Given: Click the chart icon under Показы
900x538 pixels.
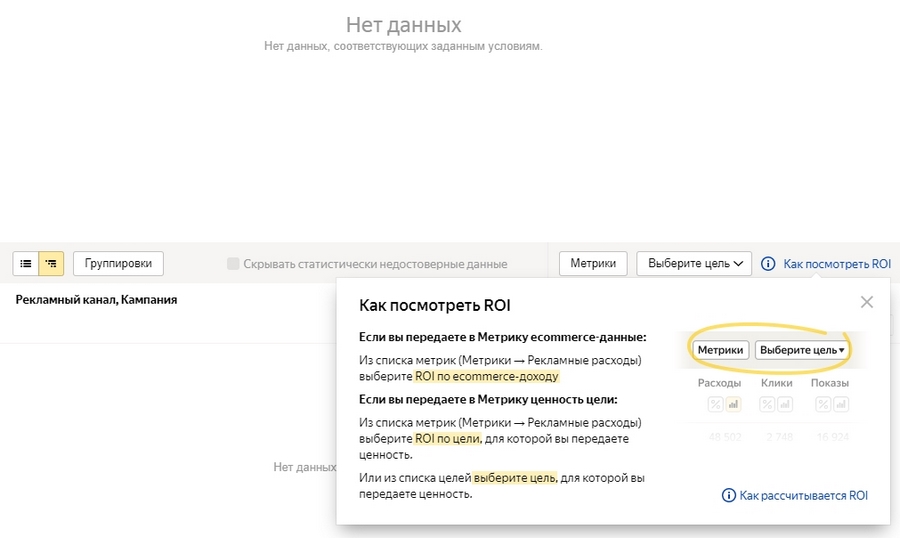Looking at the screenshot, I should (841, 404).
